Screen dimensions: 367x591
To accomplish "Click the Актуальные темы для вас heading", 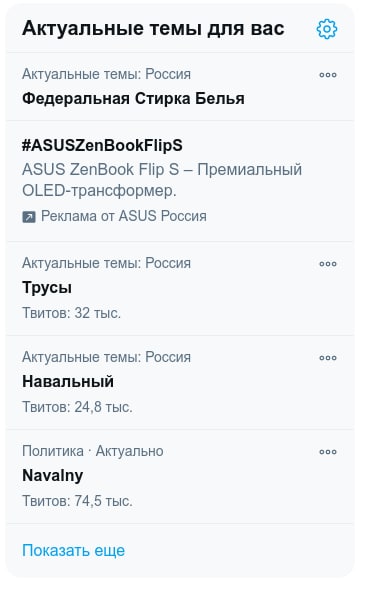I will [x=153, y=29].
